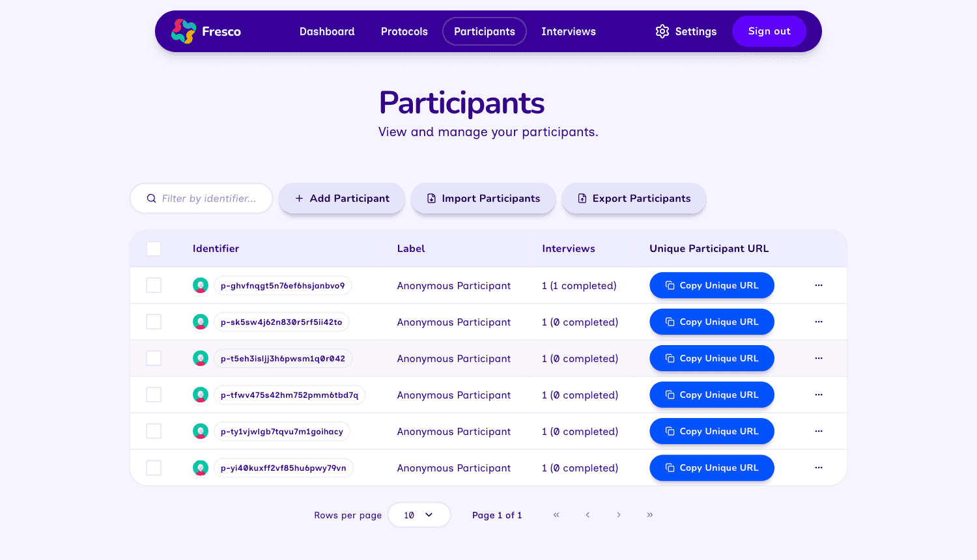Click the Sign out button

(x=769, y=31)
